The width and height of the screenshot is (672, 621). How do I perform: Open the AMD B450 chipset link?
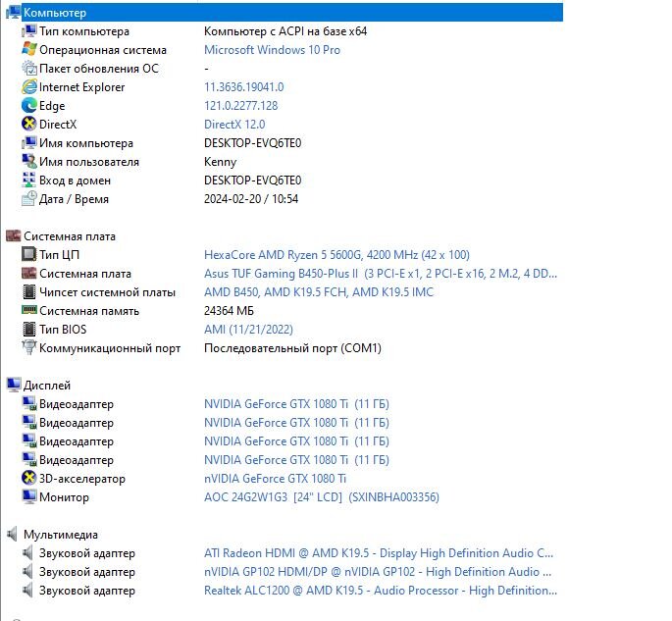[x=319, y=292]
